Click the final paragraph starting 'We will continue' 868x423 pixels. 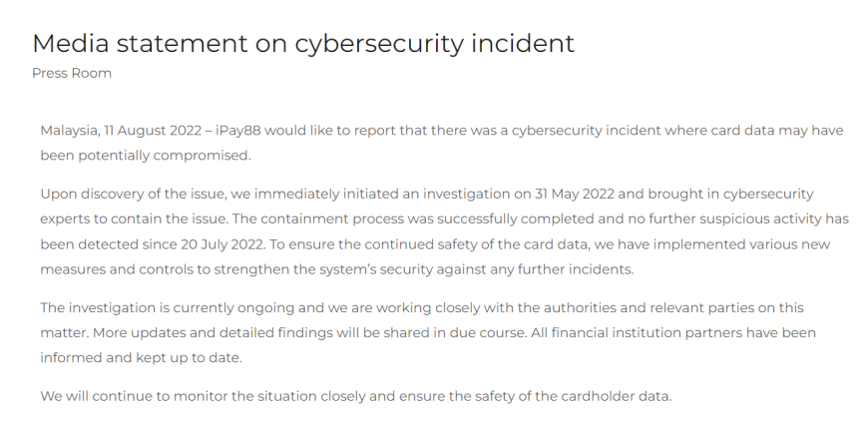[356, 396]
